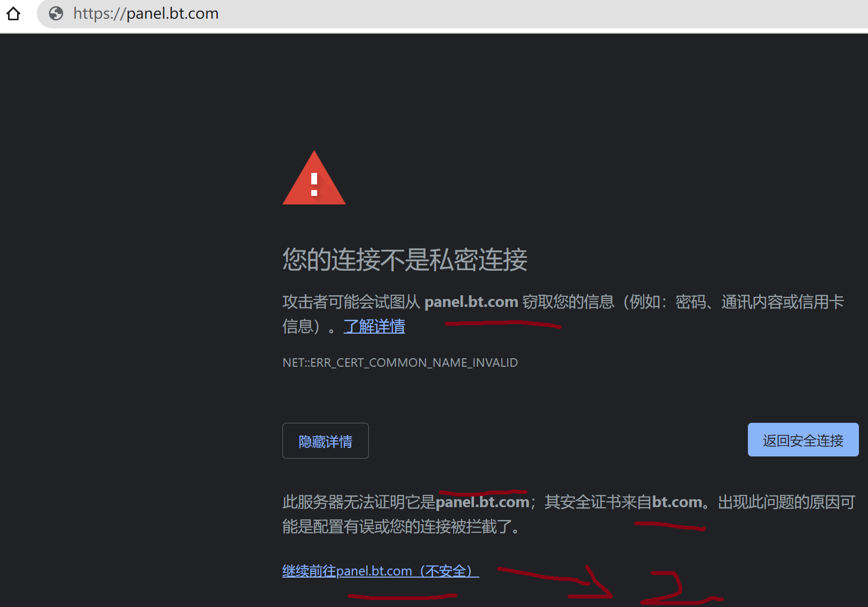Open the browser home page icon
Screen dimensions: 868x607
(x=13, y=13)
